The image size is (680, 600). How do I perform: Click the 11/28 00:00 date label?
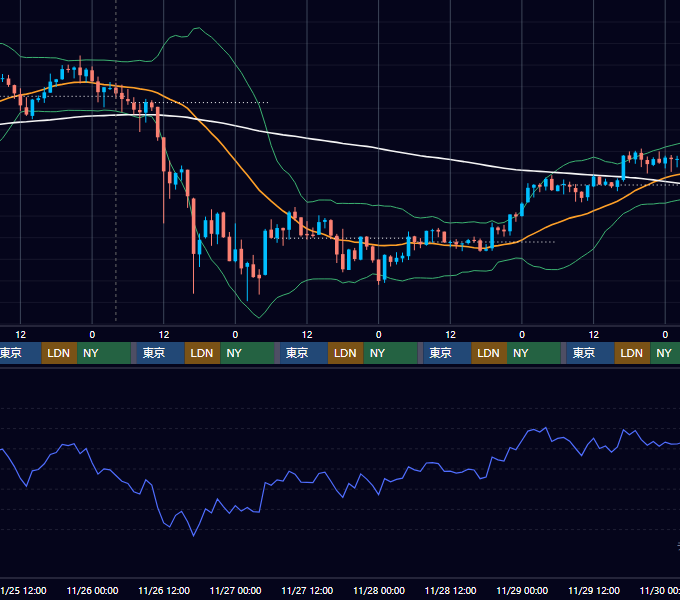coord(379,590)
